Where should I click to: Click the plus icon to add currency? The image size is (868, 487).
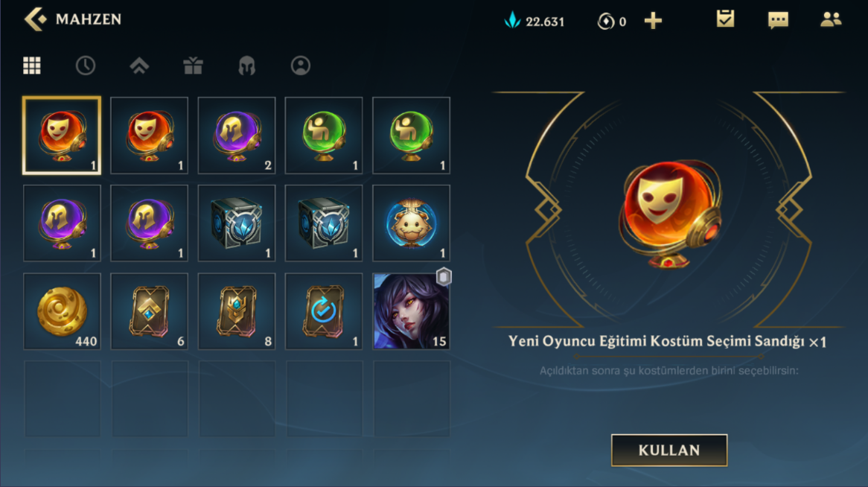653,21
